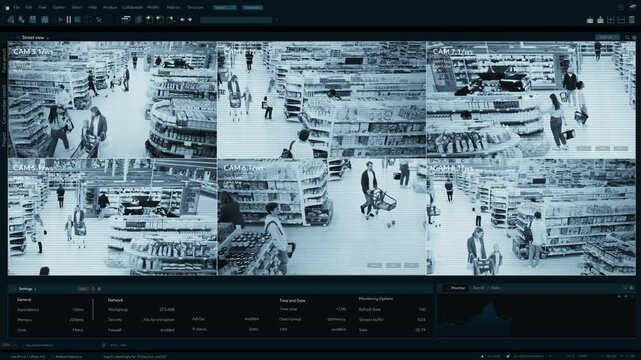The image size is (641, 360).
Task: Open the File menu
Action: tap(16, 7)
